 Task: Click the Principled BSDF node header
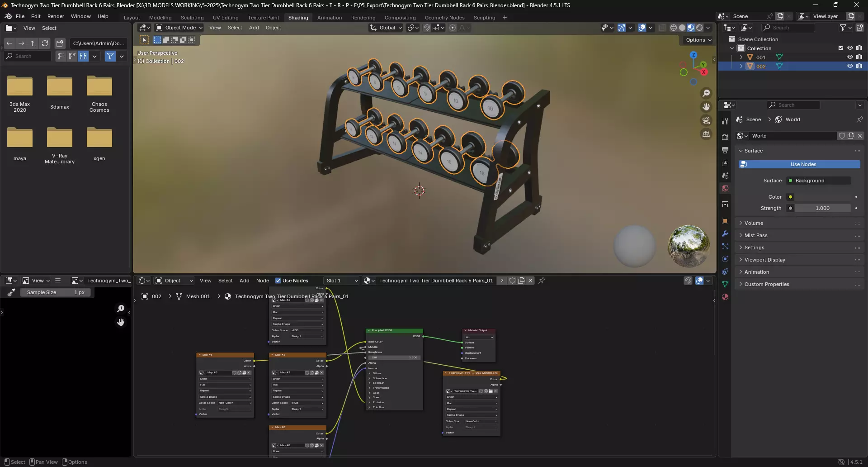click(394, 330)
